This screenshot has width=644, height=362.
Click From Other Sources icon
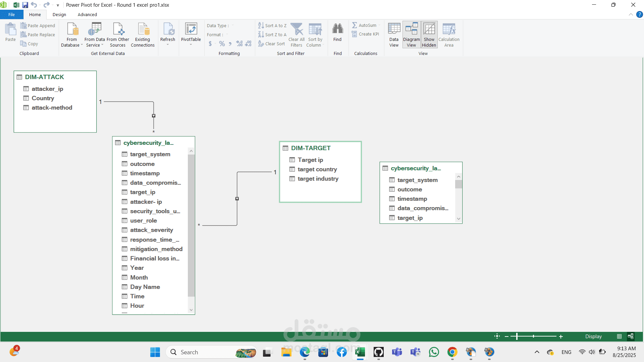pos(118,29)
